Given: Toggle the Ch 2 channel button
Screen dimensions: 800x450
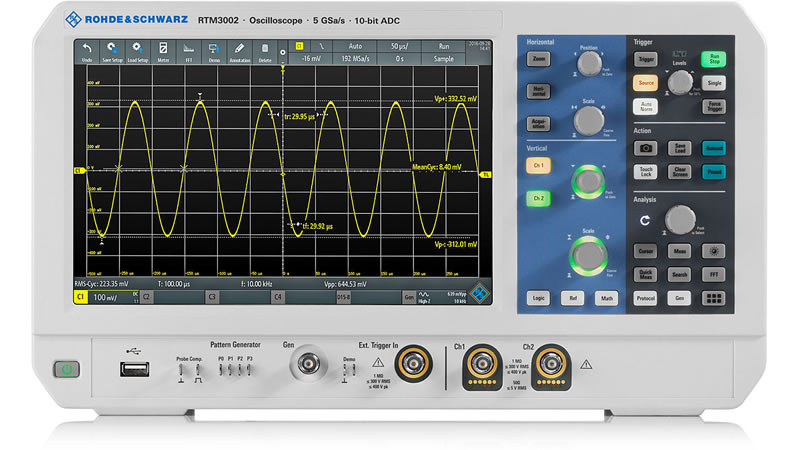Looking at the screenshot, I should (x=539, y=199).
